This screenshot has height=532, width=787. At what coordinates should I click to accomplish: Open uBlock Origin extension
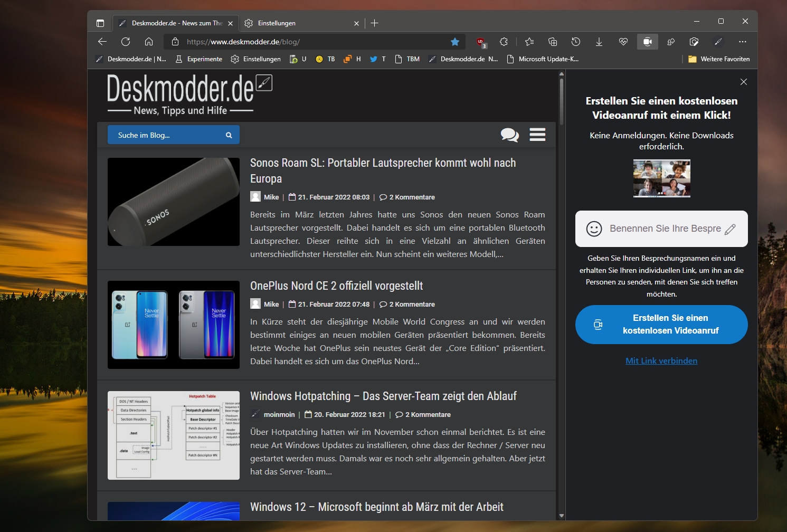[481, 42]
